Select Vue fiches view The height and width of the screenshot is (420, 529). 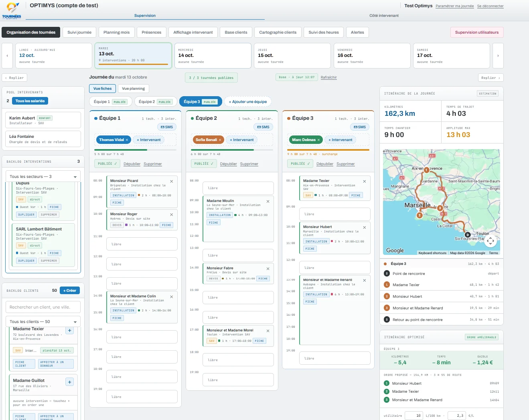pos(103,89)
